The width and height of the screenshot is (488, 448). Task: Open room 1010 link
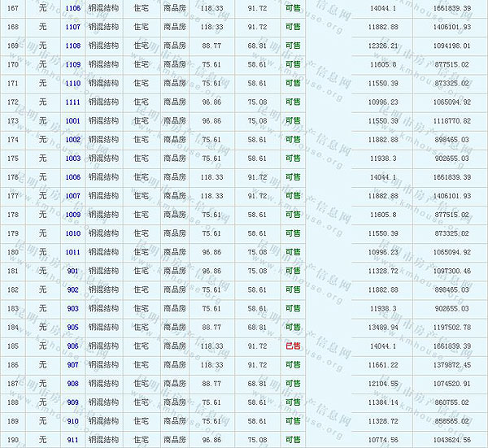[x=73, y=233]
